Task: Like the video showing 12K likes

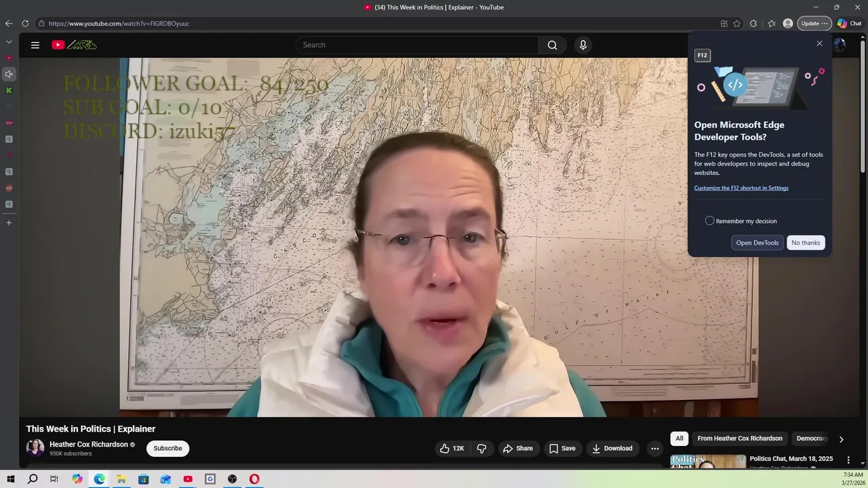Action: tap(452, 449)
